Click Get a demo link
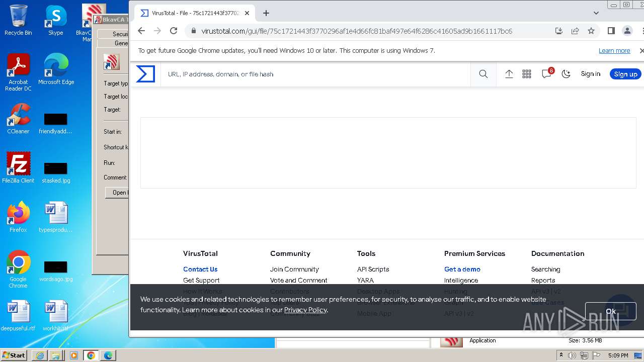644x362 pixels. coord(462,269)
